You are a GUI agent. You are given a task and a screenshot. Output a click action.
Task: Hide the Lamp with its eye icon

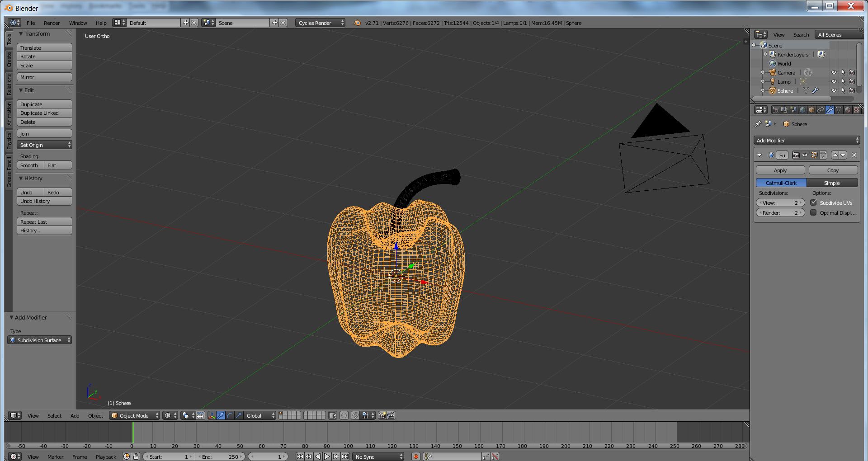(834, 81)
